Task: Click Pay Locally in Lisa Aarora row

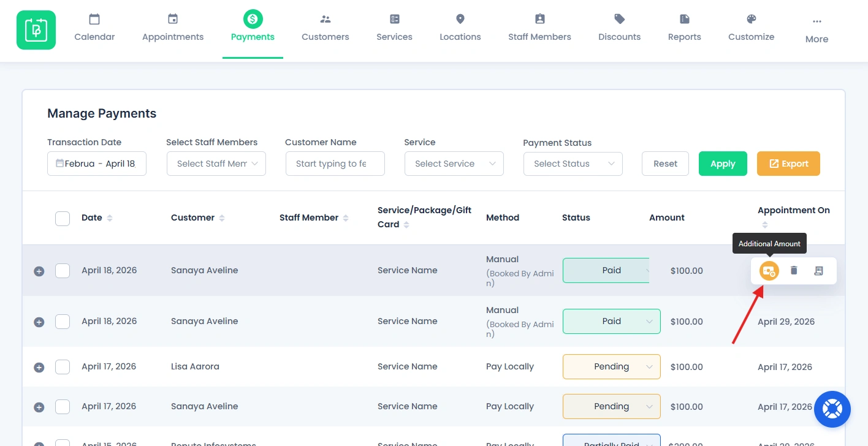Action: (x=510, y=366)
